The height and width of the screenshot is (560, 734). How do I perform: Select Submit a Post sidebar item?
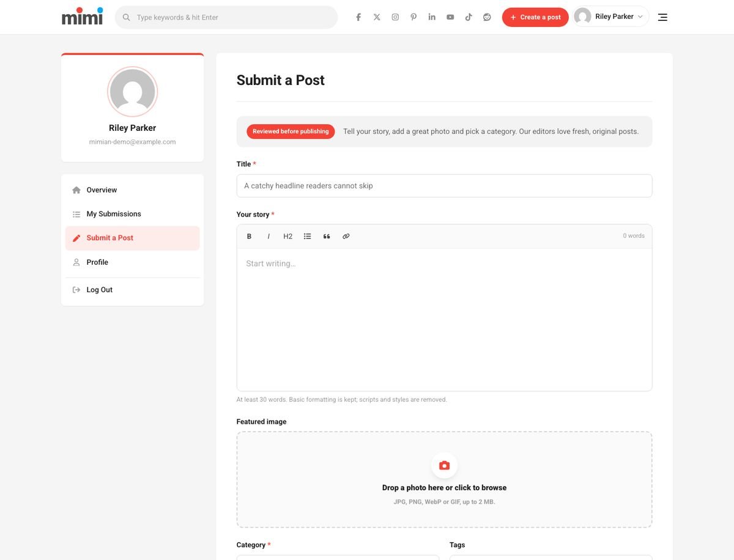133,238
